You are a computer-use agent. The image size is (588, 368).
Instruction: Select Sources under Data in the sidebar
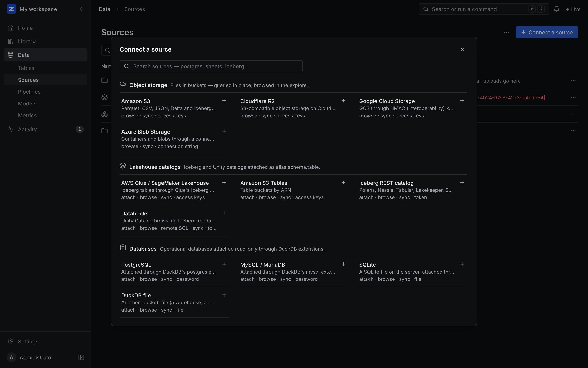(x=46, y=80)
